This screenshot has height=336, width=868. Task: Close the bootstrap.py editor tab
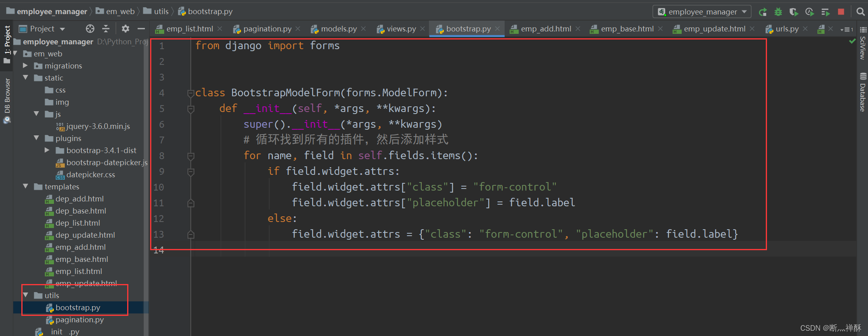pyautogui.click(x=497, y=29)
